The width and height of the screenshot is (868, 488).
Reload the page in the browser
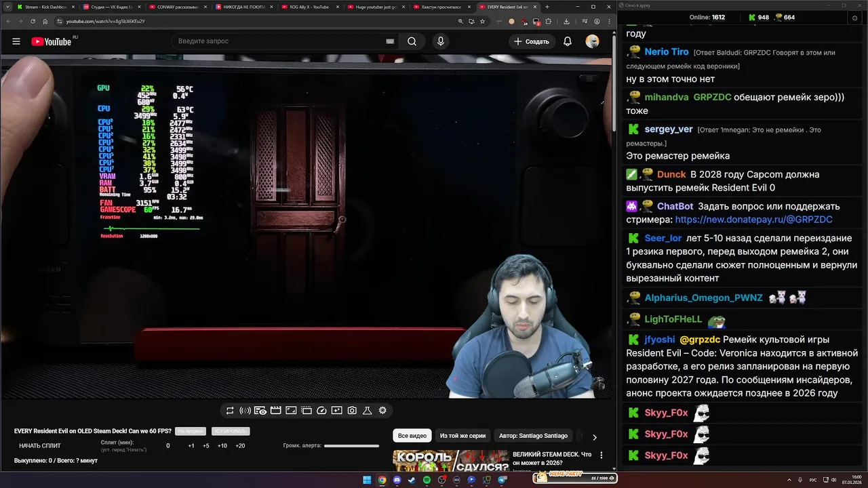33,21
